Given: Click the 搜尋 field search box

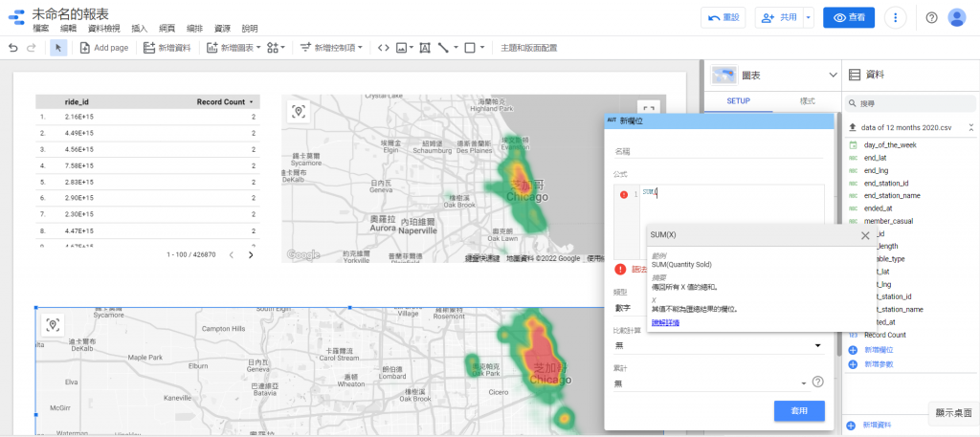Looking at the screenshot, I should [911, 103].
